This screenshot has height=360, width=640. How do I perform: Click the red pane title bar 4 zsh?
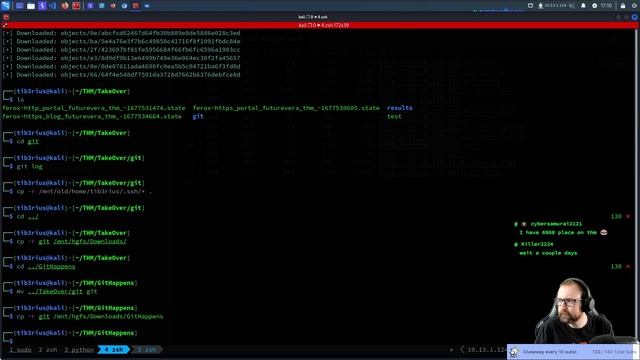tap(320, 25)
